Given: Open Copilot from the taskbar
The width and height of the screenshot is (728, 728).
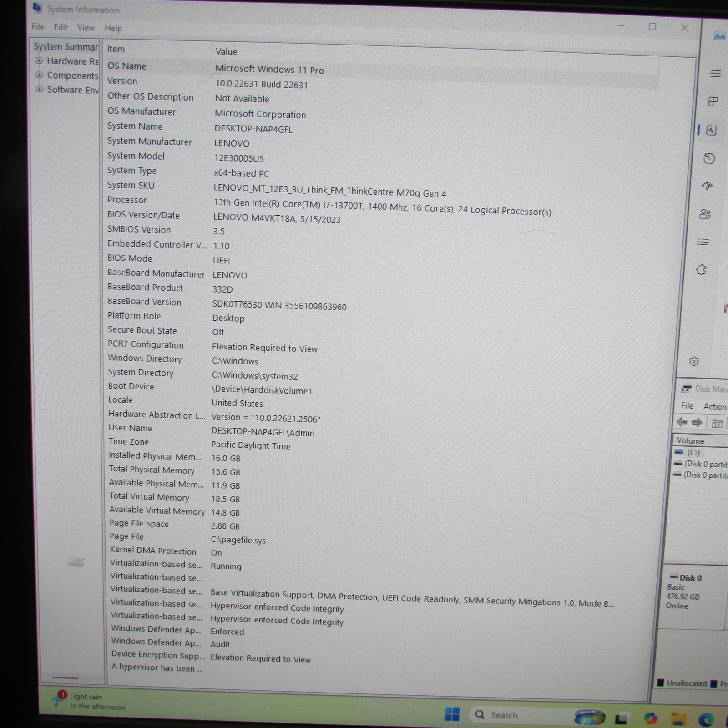Looking at the screenshot, I should click(651, 719).
